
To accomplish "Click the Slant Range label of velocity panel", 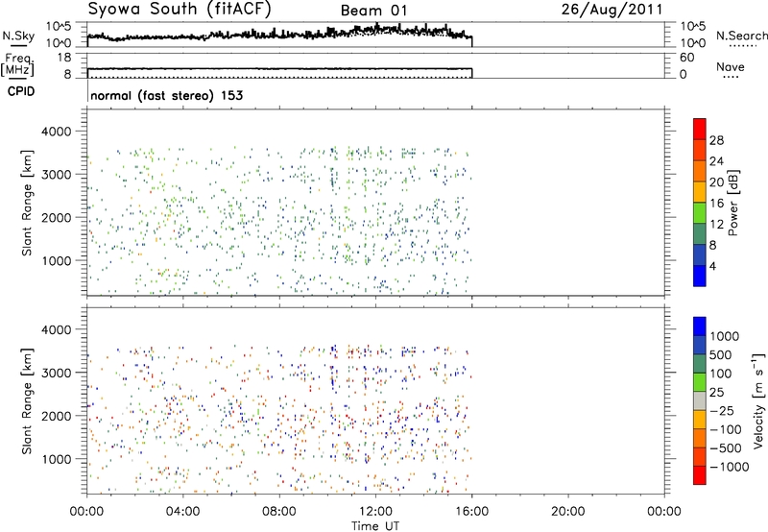I will 27,400.
